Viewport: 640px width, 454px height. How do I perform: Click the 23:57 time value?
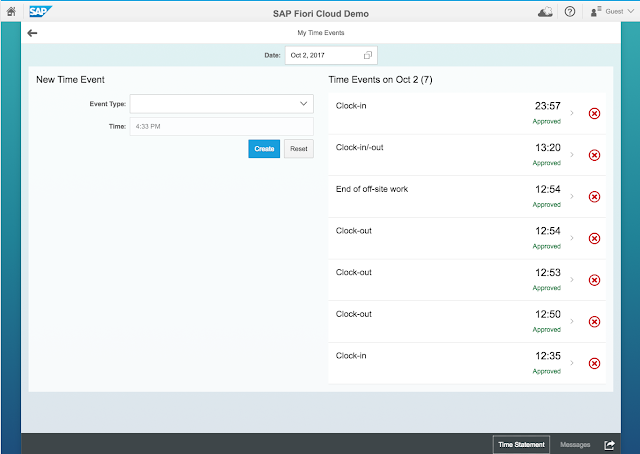[x=548, y=106]
